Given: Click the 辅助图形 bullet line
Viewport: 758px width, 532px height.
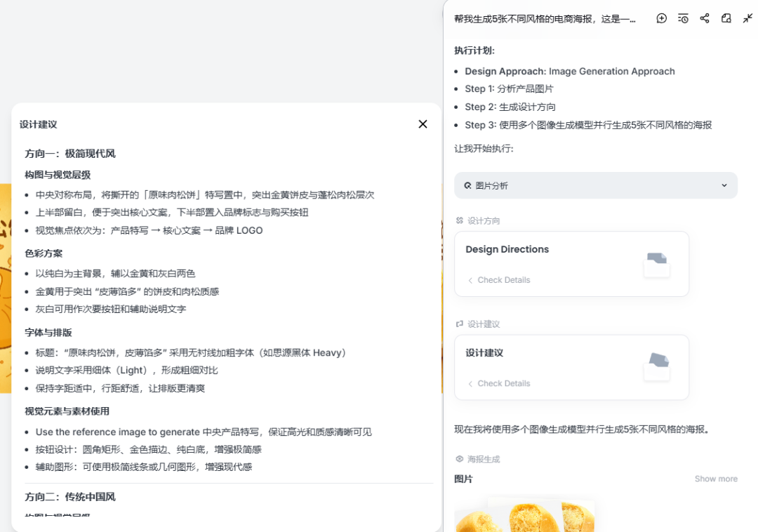Looking at the screenshot, I should coord(144,467).
